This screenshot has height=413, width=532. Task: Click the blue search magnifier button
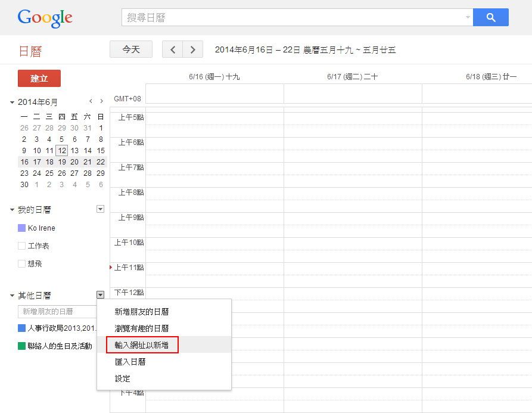[490, 18]
